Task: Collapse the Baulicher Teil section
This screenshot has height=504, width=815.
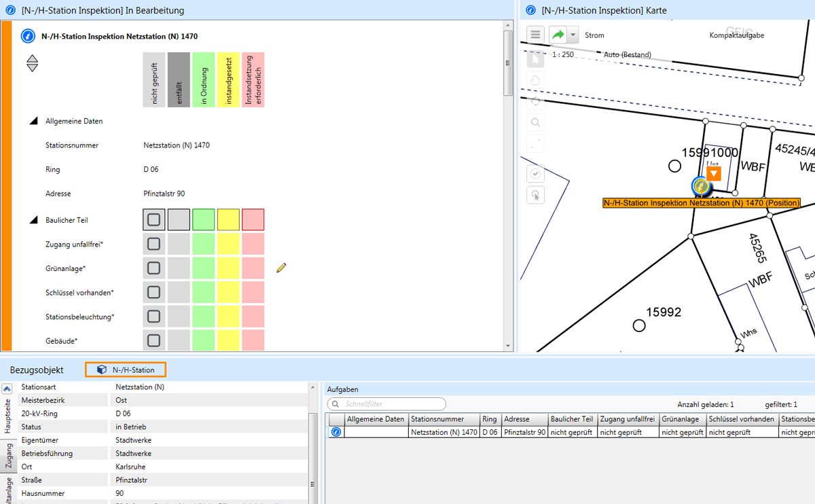Action: (33, 220)
